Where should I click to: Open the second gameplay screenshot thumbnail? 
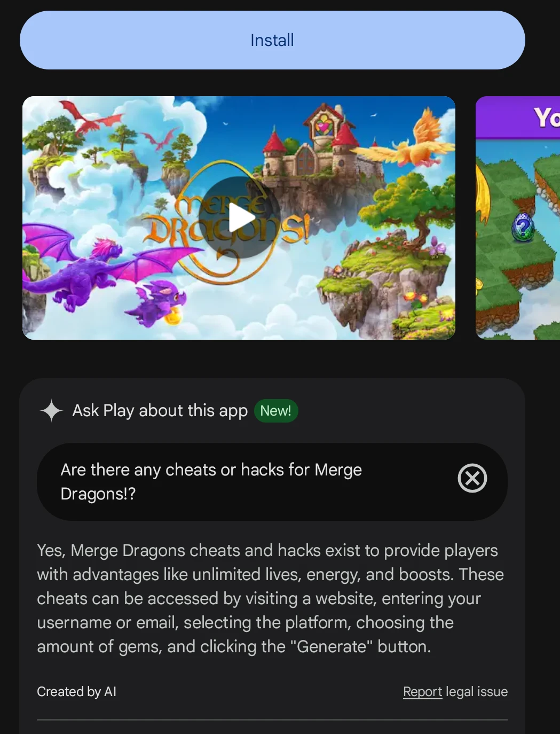pyautogui.click(x=518, y=217)
